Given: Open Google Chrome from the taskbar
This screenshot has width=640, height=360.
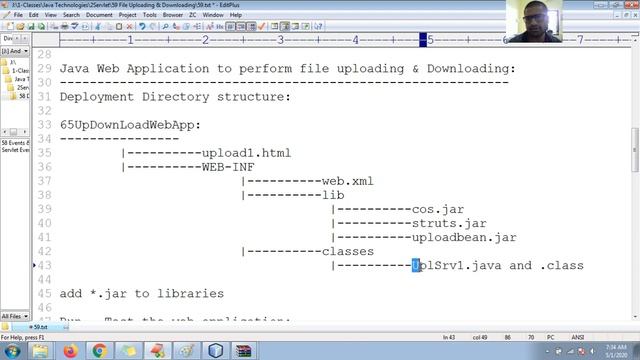Looking at the screenshot, I should (99, 351).
